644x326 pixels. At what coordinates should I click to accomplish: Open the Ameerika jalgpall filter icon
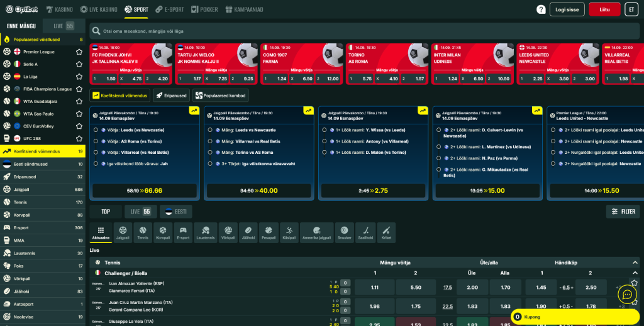pos(317,232)
